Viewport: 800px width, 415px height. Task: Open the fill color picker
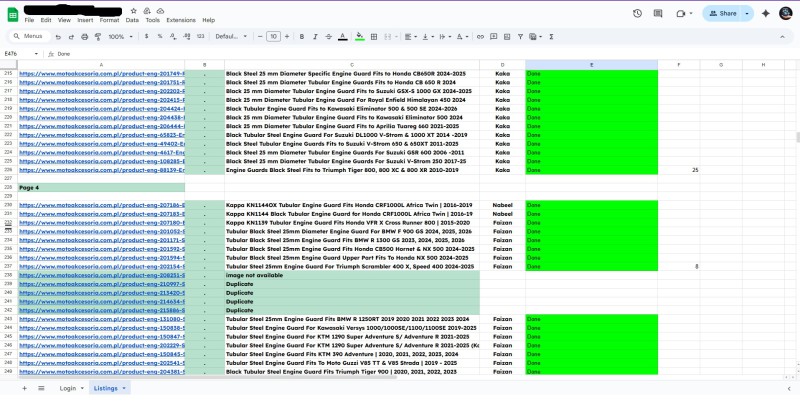[x=360, y=36]
